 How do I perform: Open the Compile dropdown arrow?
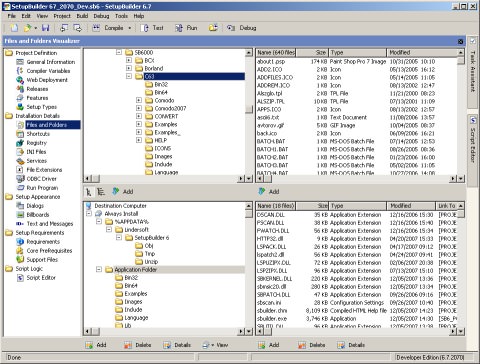click(x=130, y=28)
